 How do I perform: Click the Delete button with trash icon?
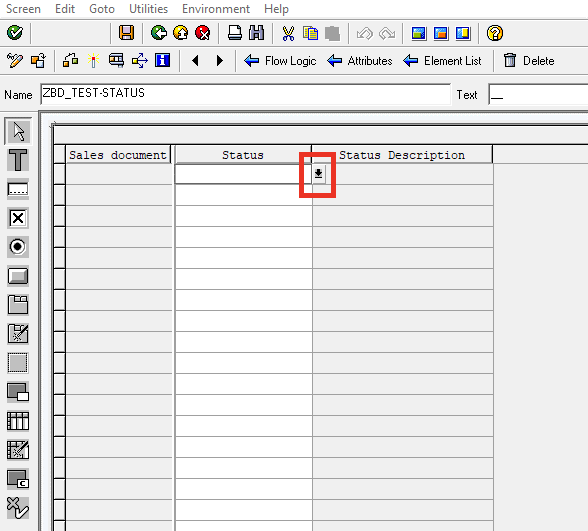pos(529,61)
